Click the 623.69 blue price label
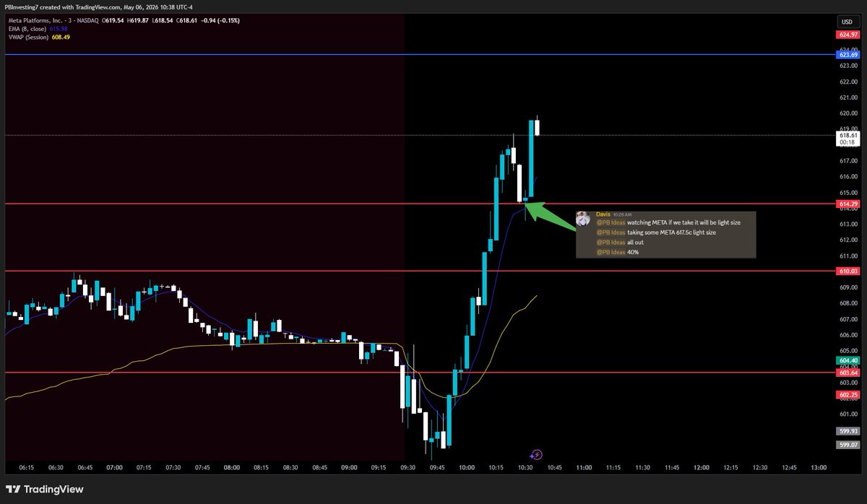This screenshot has height=504, width=867. click(x=847, y=54)
